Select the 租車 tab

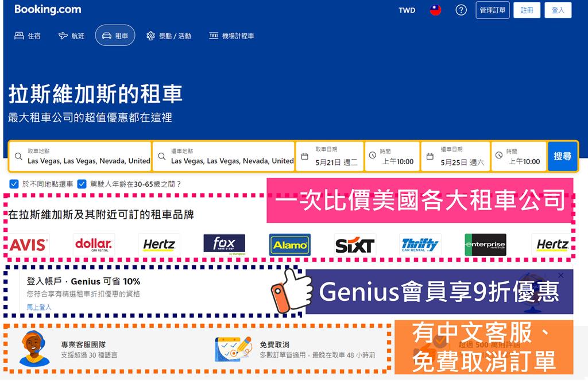(x=115, y=35)
